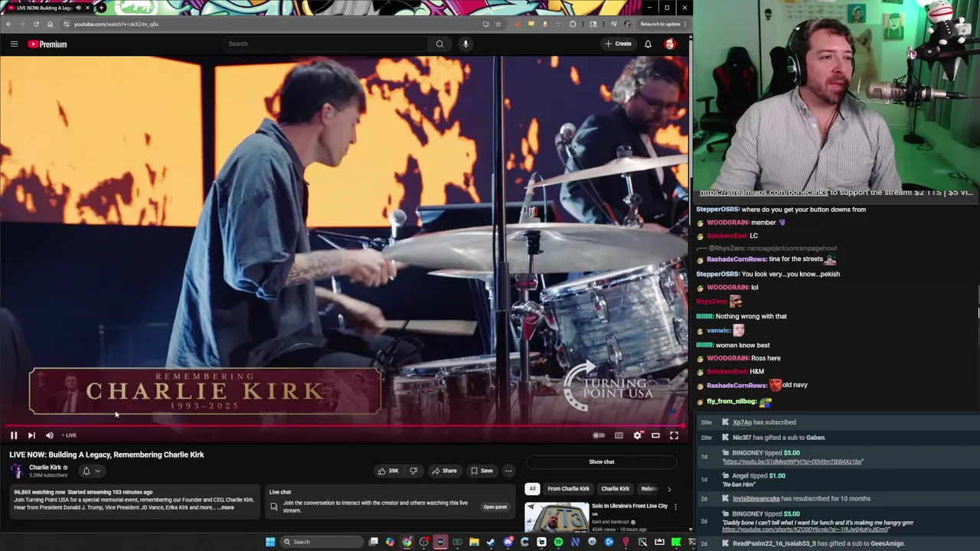
Task: Open options for Ukraine Front Line video
Action: coord(675,507)
